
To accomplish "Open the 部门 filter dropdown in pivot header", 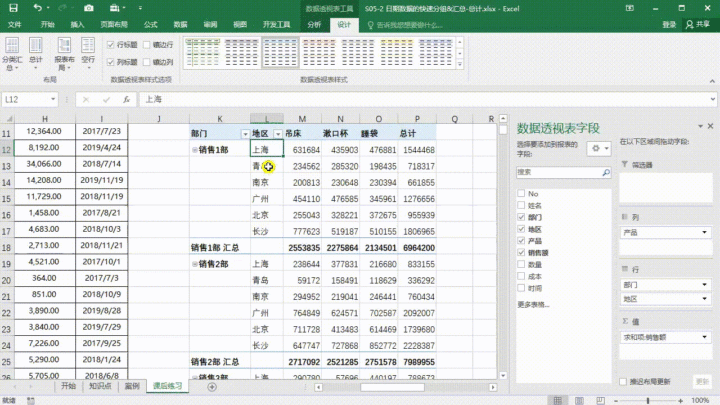I will 245,134.
